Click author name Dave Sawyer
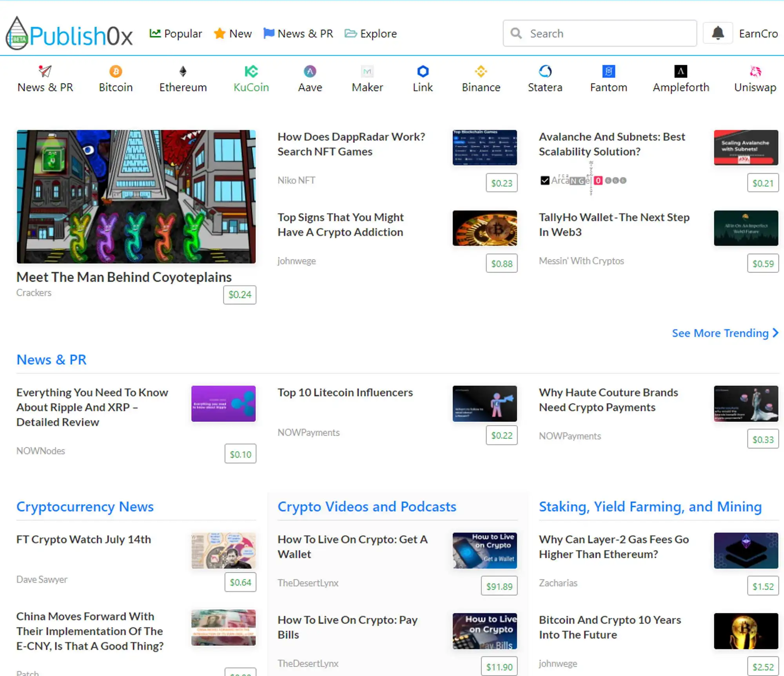Viewport: 784px width, 676px height. (x=42, y=579)
